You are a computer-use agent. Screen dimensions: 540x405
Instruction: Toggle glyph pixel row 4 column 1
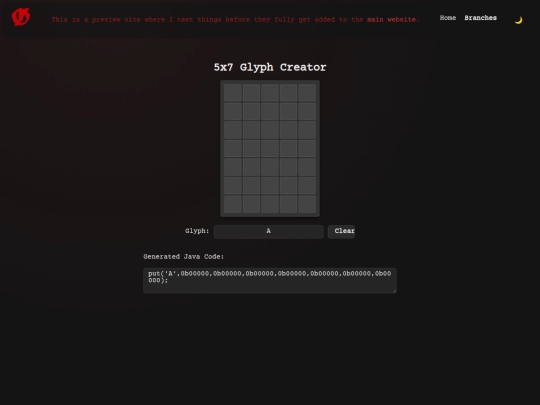[x=233, y=148]
